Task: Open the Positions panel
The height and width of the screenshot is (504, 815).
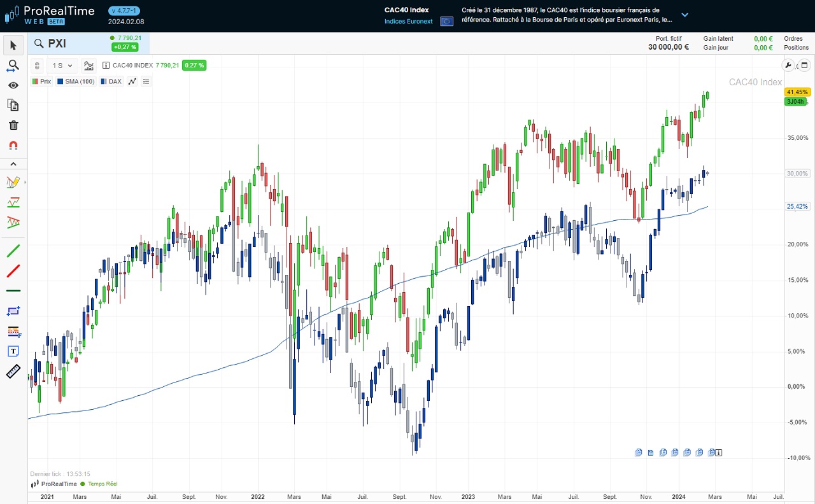Action: 797,48
